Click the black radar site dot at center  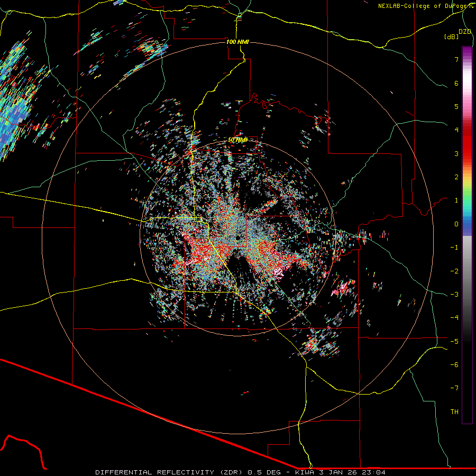tap(239, 237)
